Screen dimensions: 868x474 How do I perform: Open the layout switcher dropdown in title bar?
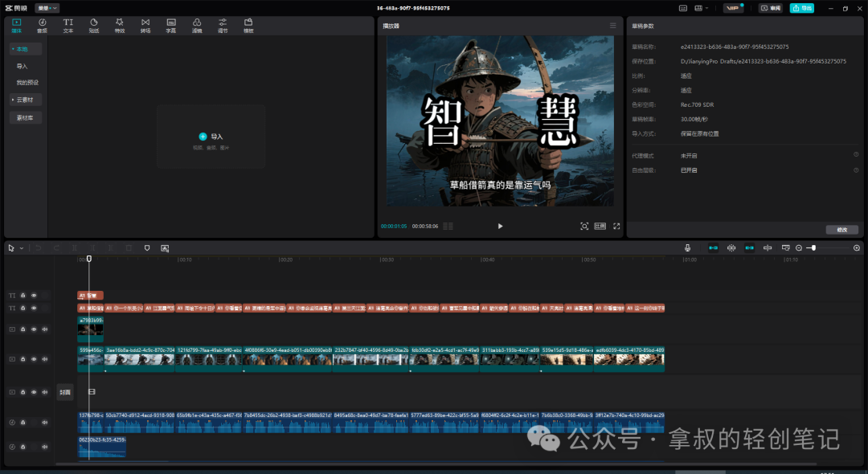click(x=701, y=8)
